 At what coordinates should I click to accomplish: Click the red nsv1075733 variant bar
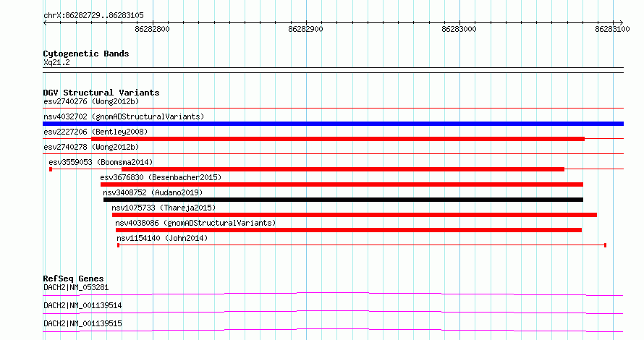click(355, 215)
